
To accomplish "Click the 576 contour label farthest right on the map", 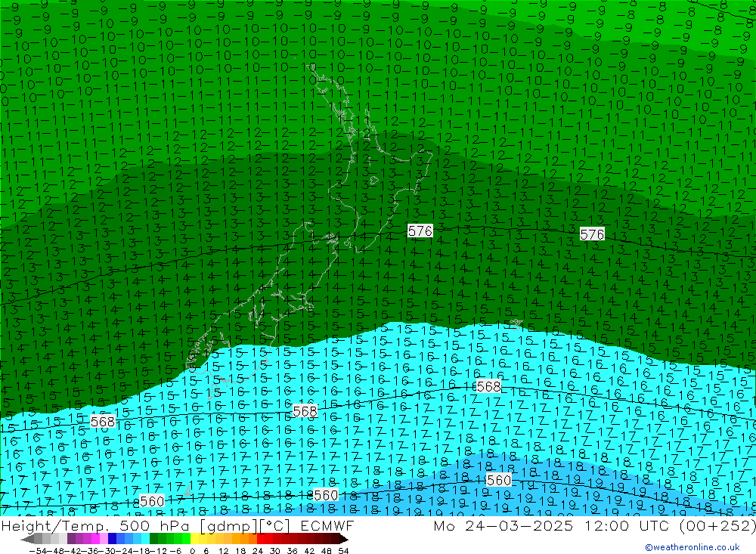I will [x=592, y=234].
